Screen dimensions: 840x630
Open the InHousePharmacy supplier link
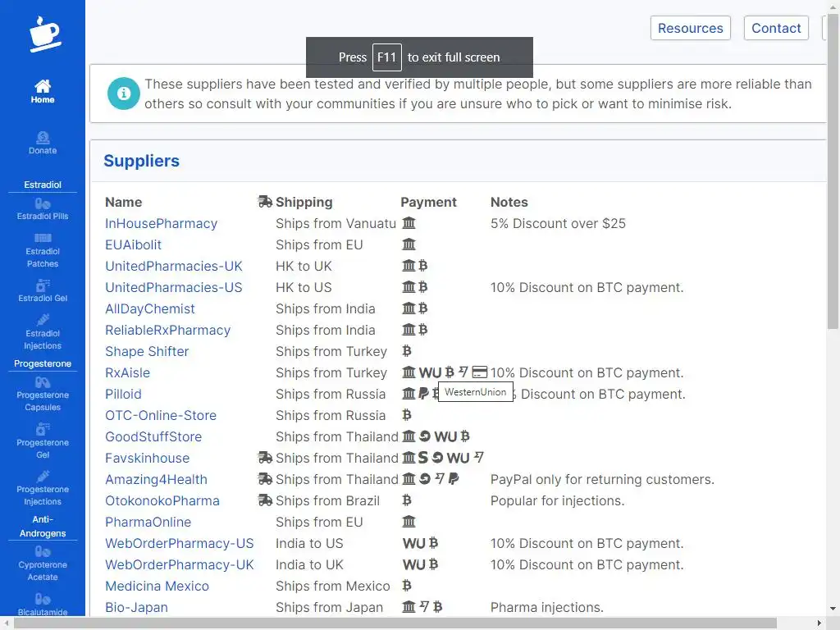tap(161, 223)
